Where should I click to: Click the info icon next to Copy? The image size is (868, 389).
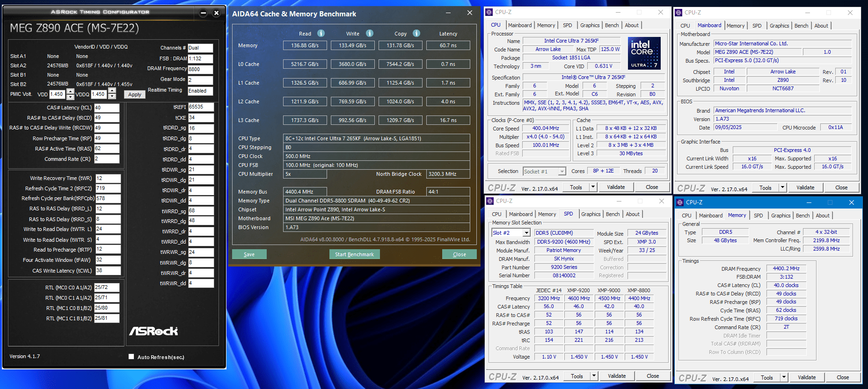click(416, 33)
